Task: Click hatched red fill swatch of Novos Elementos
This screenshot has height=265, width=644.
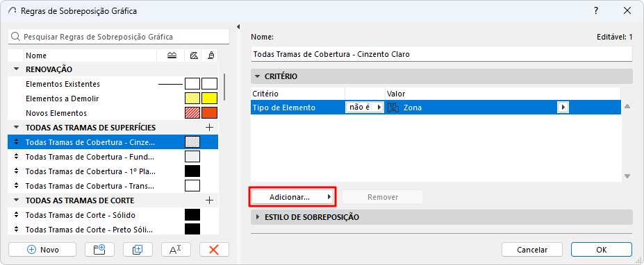Action: 192,113
